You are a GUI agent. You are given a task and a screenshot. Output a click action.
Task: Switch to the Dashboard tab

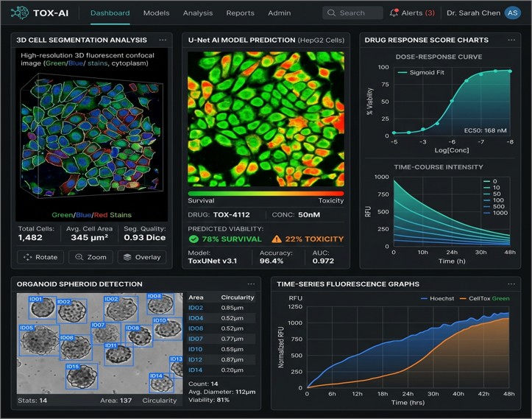[x=110, y=13]
